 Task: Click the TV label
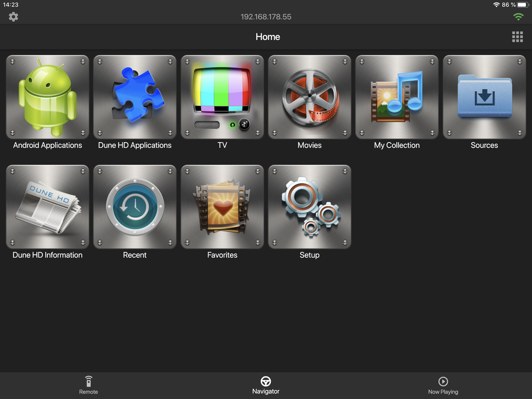222,145
